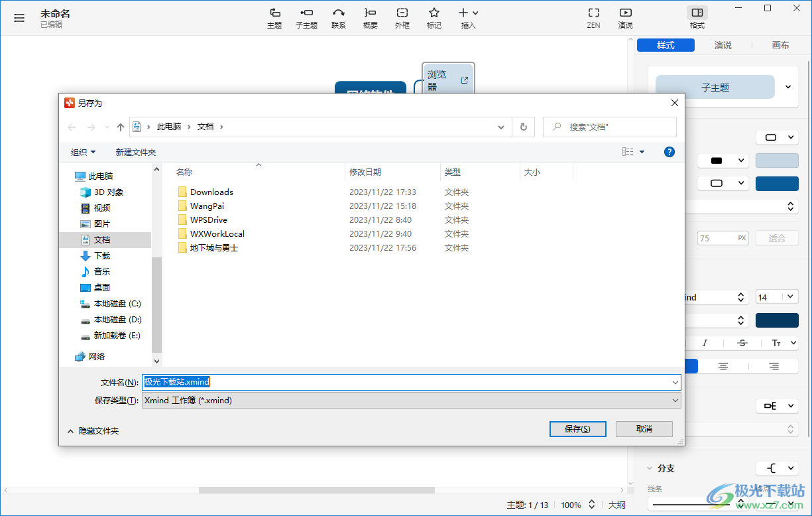This screenshot has width=812, height=516.
Task: Insert a subtopic with 子主题 tool
Action: (306, 18)
